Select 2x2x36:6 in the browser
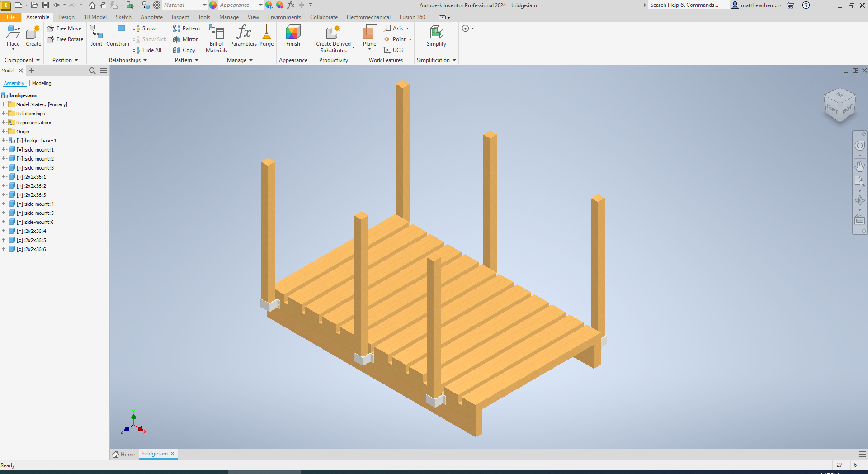868x474 pixels. click(31, 249)
